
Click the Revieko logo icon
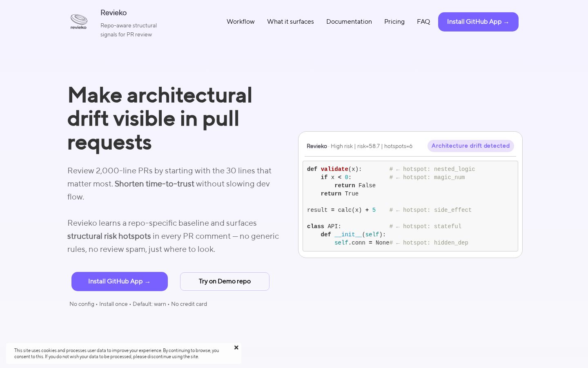coord(78,22)
